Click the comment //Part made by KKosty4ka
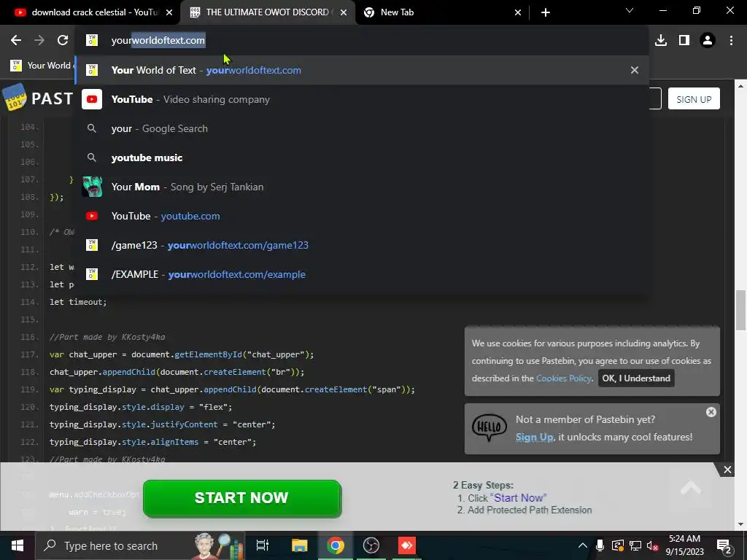This screenshot has width=747, height=560. pos(107,337)
